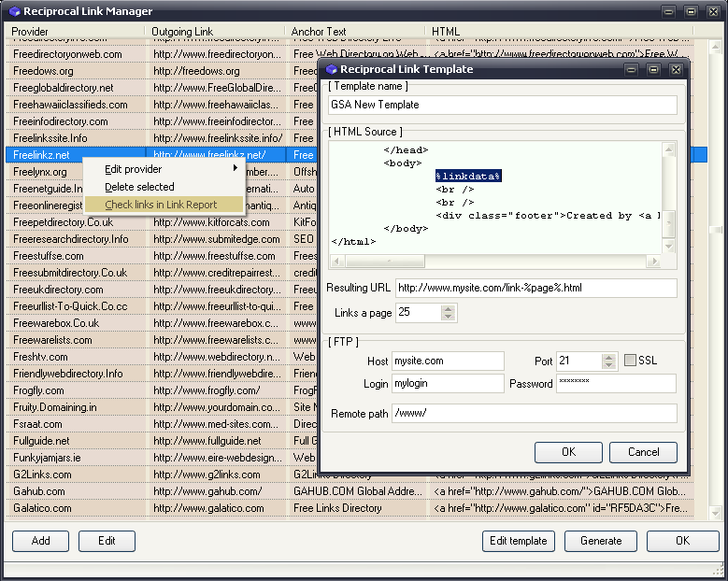The image size is (728, 581).
Task: Click the Generate button
Action: [601, 541]
